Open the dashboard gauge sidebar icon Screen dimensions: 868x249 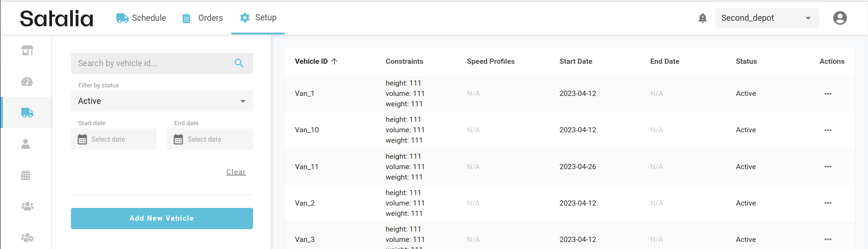click(27, 82)
